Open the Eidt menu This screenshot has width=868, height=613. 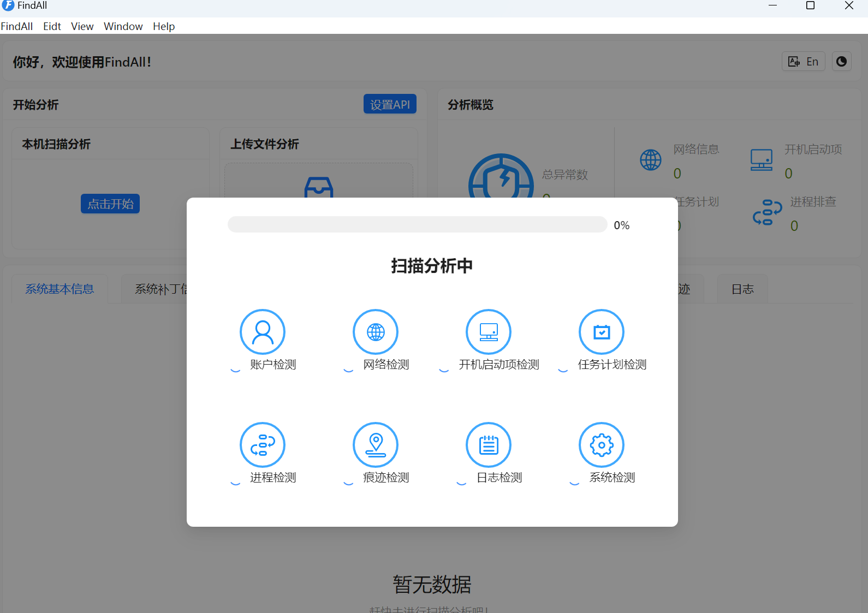(52, 26)
